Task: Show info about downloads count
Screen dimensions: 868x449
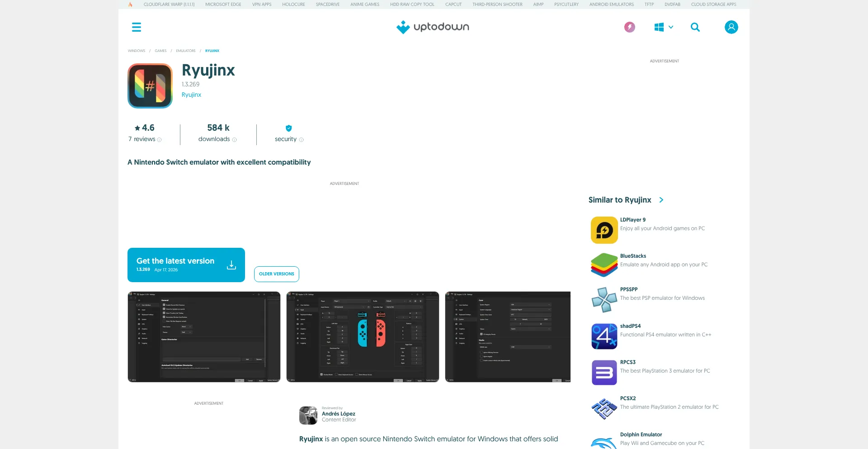Action: 234,140
